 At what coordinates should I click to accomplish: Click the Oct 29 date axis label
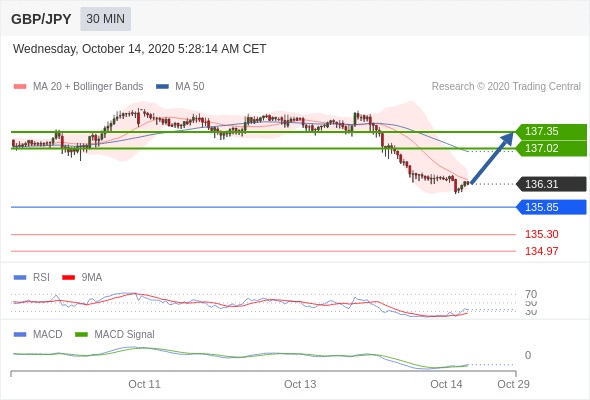513,384
